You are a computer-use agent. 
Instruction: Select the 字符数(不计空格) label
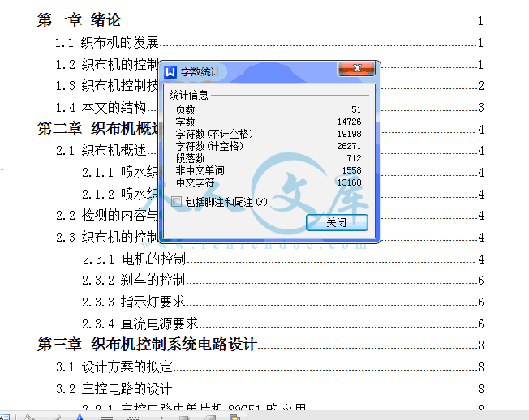(214, 134)
